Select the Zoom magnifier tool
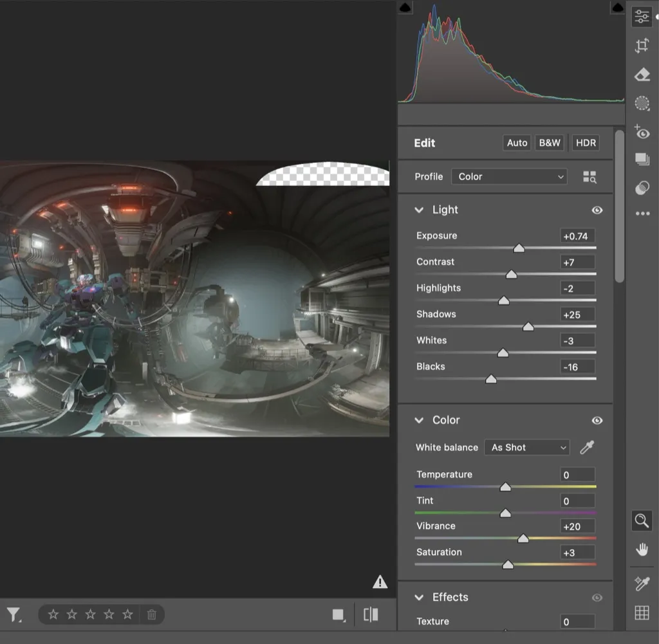This screenshot has width=659, height=644. point(642,521)
